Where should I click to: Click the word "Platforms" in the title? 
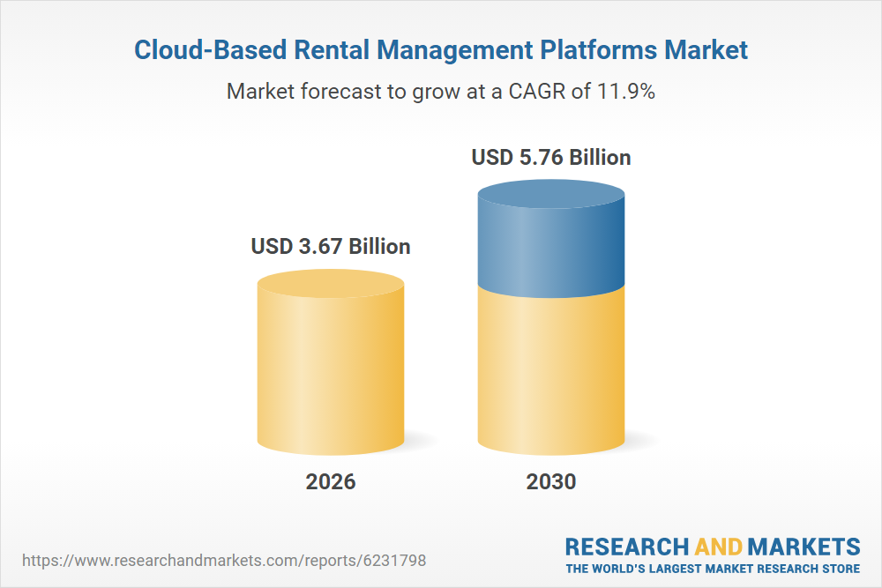[x=617, y=49]
